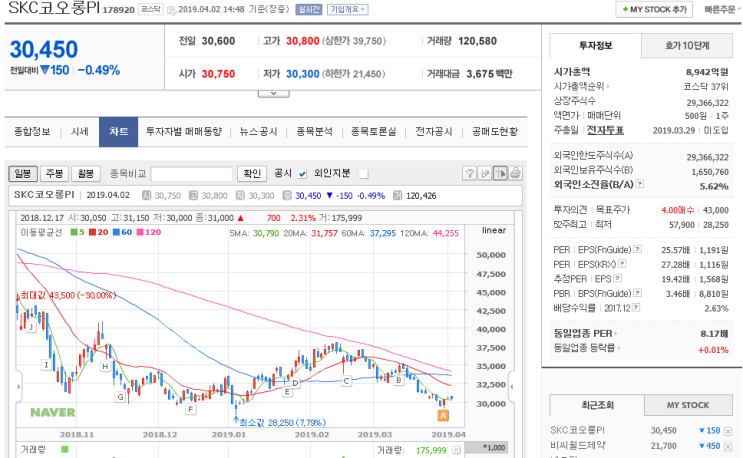
Task: Switch to 호가10단계 tab
Action: tap(687, 45)
